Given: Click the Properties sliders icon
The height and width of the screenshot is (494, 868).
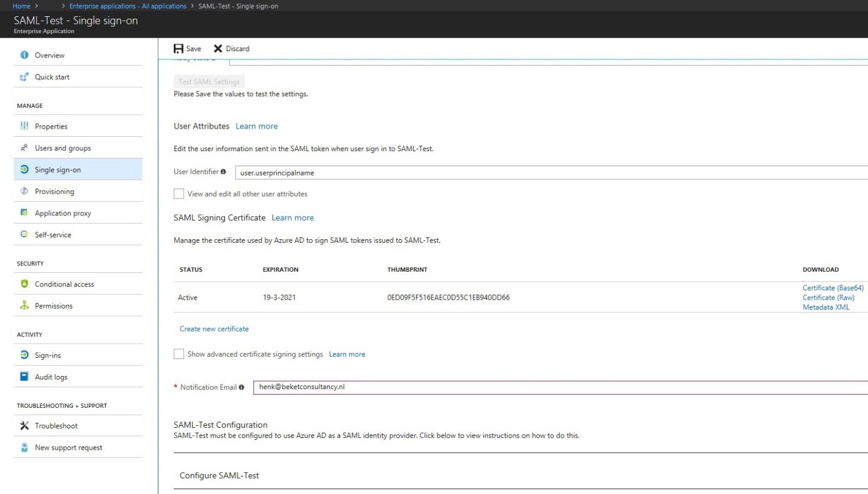Looking at the screenshot, I should [24, 126].
